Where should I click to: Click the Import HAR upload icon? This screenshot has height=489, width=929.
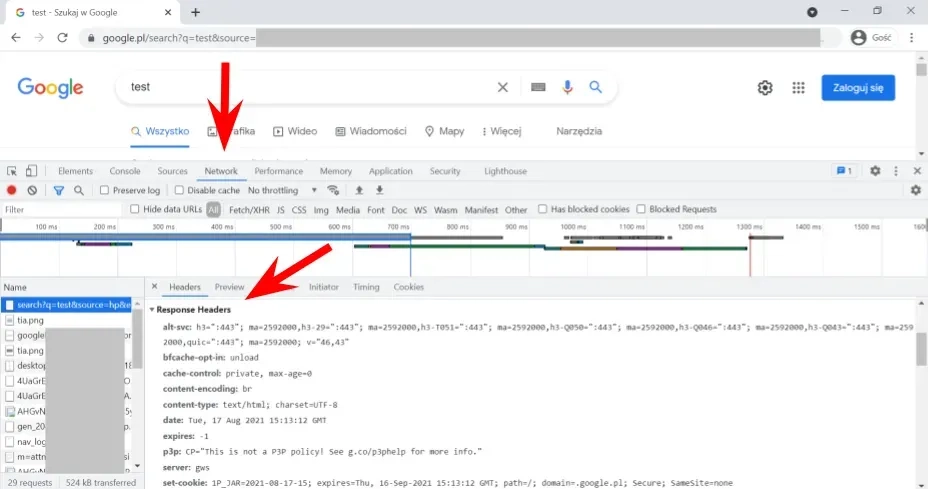[359, 190]
